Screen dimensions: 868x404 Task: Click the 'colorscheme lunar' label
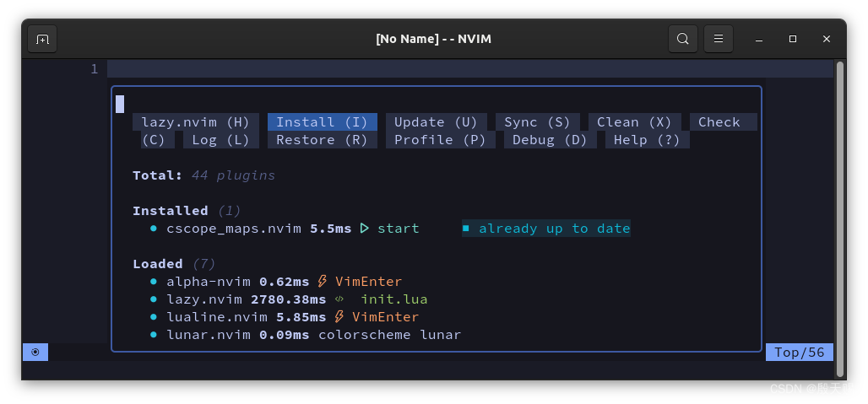tap(390, 334)
